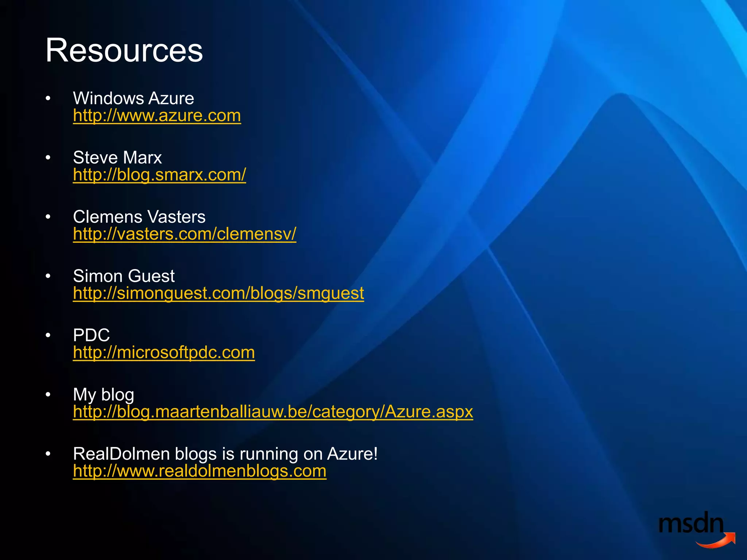The image size is (747, 560).
Task: Open the http://www.azure.com link
Action: pyautogui.click(x=157, y=116)
